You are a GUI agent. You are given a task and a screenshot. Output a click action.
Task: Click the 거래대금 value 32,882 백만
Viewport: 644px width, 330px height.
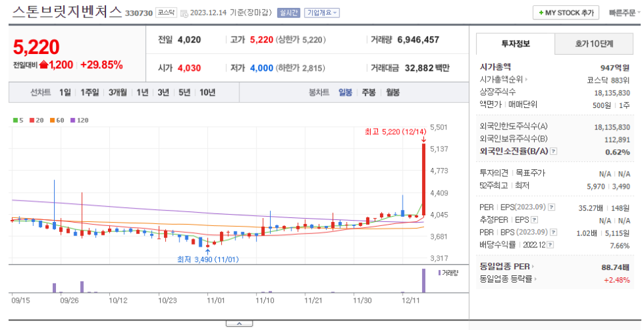427,68
